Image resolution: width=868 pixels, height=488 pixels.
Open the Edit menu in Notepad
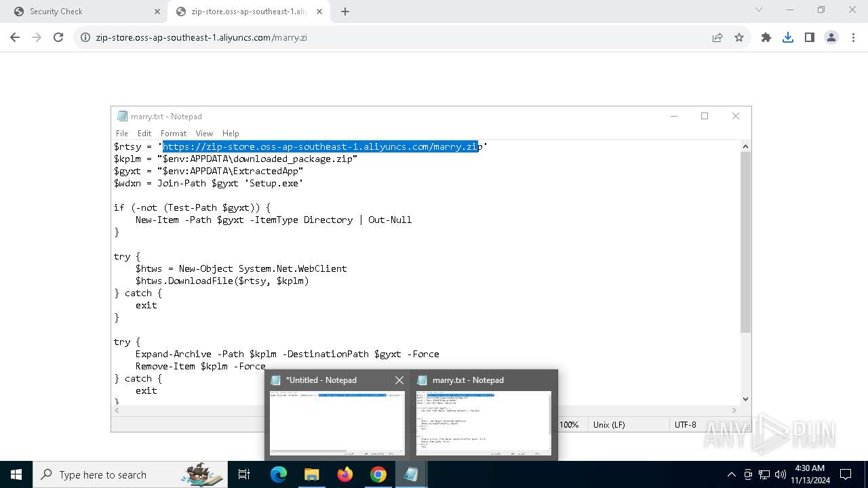point(144,134)
